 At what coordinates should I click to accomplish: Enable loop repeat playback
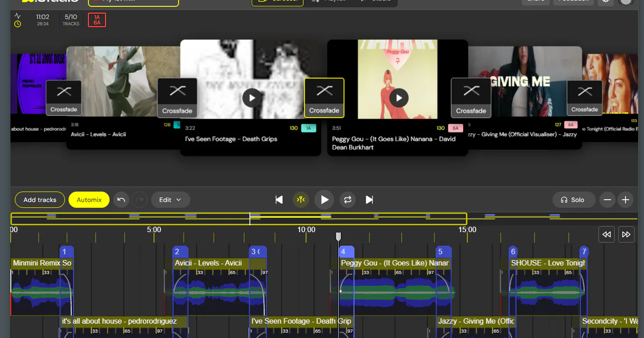point(348,200)
